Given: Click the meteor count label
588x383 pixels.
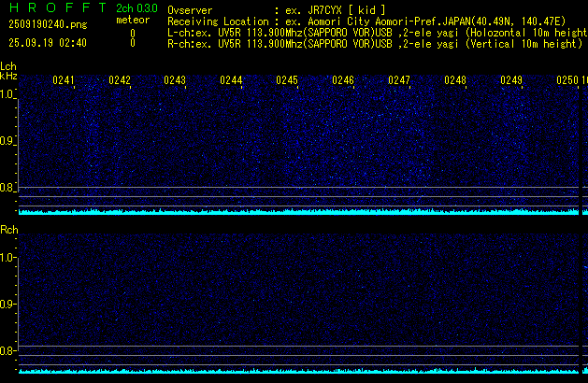Looking at the screenshot, I should pos(132,20).
